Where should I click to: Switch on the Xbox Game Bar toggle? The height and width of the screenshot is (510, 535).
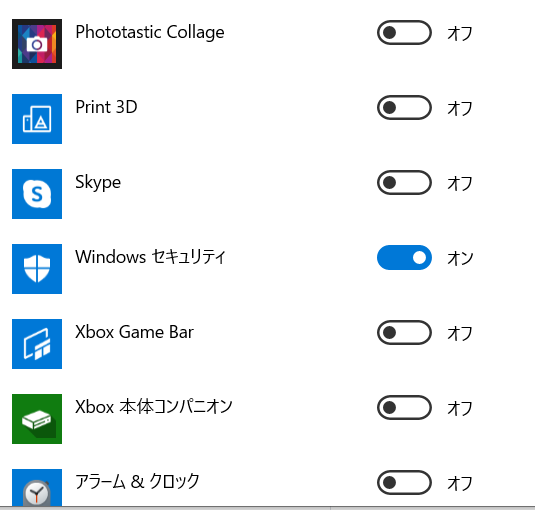pyautogui.click(x=404, y=333)
